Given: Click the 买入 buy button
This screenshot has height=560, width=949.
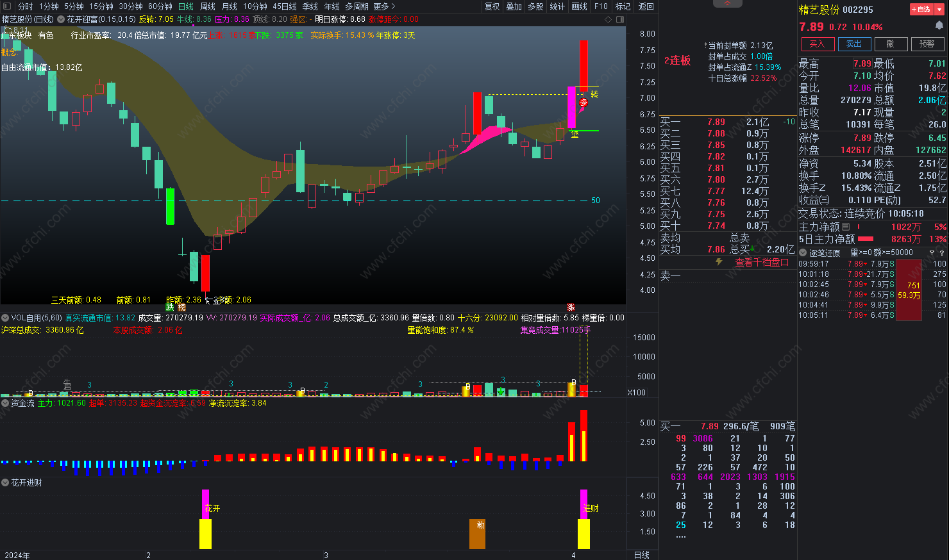Looking at the screenshot, I should [817, 44].
